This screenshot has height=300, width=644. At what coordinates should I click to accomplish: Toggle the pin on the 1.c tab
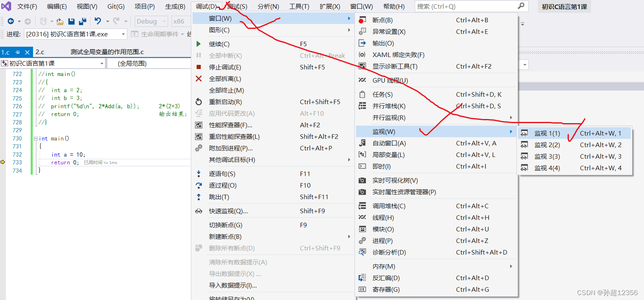click(x=17, y=52)
